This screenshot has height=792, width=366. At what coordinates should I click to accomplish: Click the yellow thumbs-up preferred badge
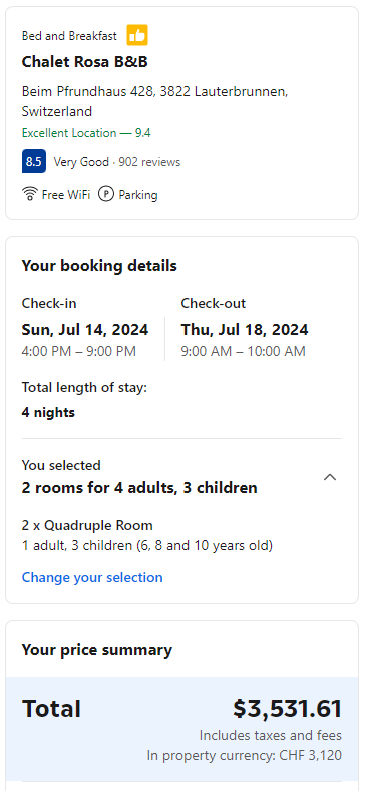click(x=137, y=35)
